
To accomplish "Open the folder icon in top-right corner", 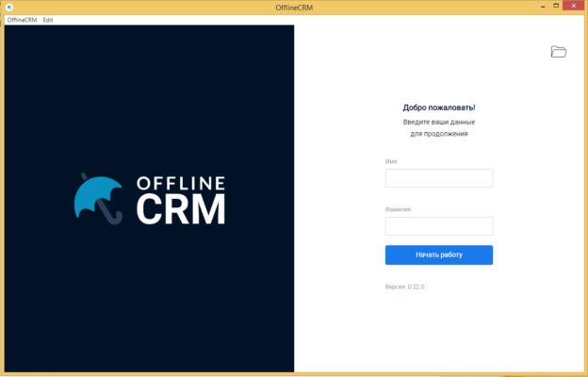I will pyautogui.click(x=559, y=52).
